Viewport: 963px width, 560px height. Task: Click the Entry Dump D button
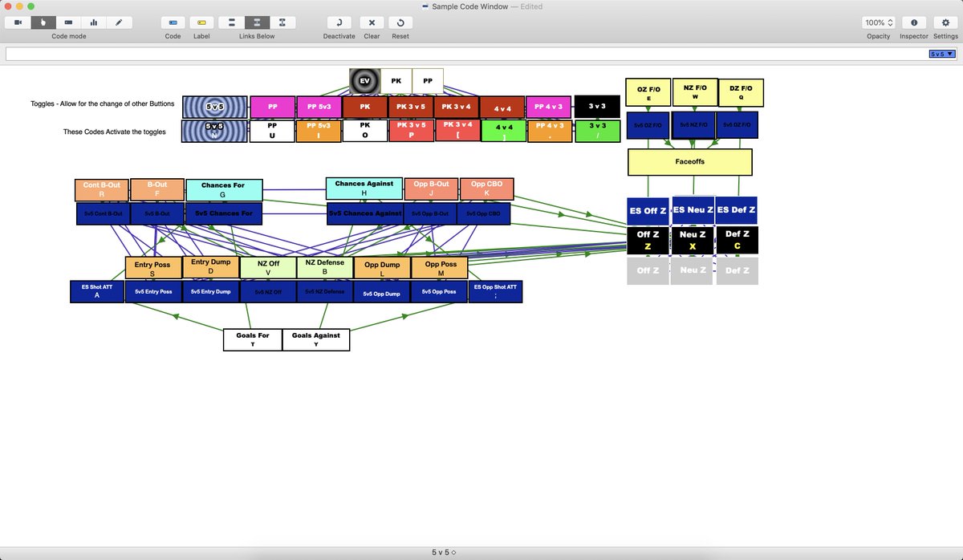coord(211,267)
